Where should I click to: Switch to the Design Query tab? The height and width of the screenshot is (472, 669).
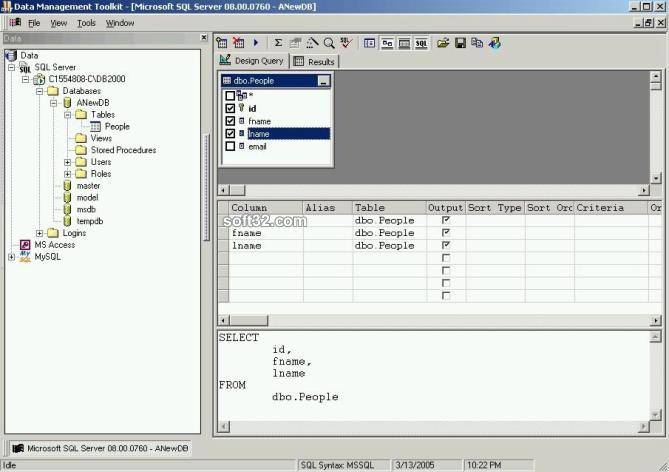pos(252,61)
